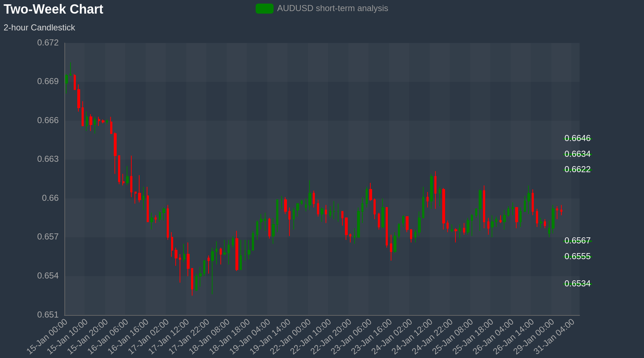Select the 0.6555 price level label
The image size is (644, 358).
point(577,256)
